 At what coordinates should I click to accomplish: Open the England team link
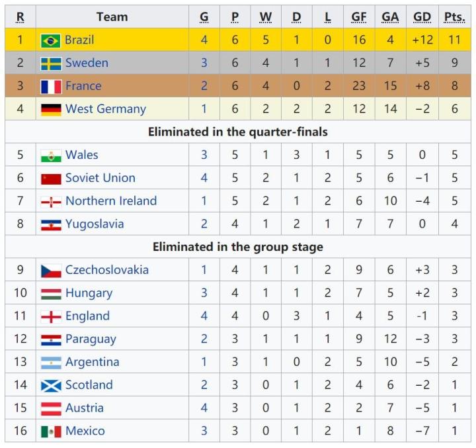tap(87, 316)
